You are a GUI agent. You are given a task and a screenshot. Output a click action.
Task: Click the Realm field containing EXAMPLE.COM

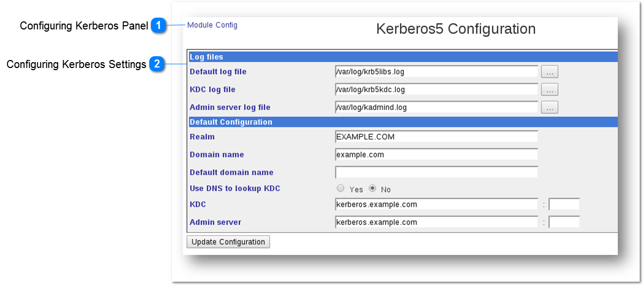[436, 137]
